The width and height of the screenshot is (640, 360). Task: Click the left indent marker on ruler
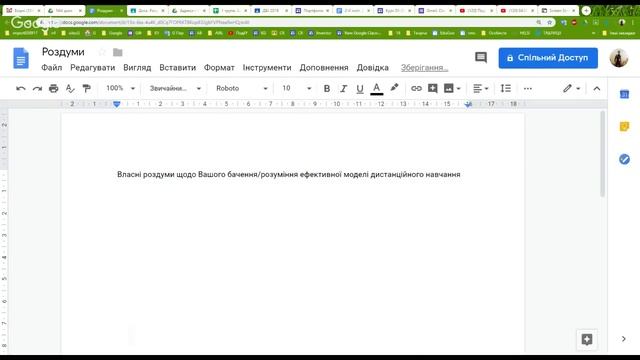117,104
